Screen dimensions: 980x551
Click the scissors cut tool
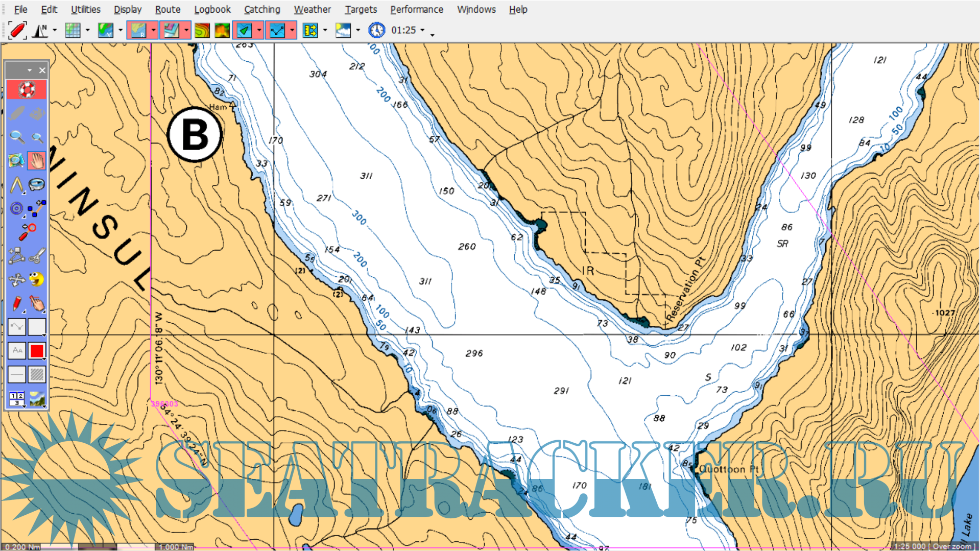37,255
